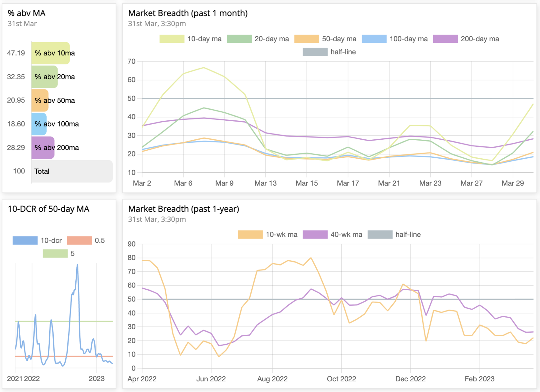Click the '10-wk ma' legend label
540x392 pixels.
281,235
